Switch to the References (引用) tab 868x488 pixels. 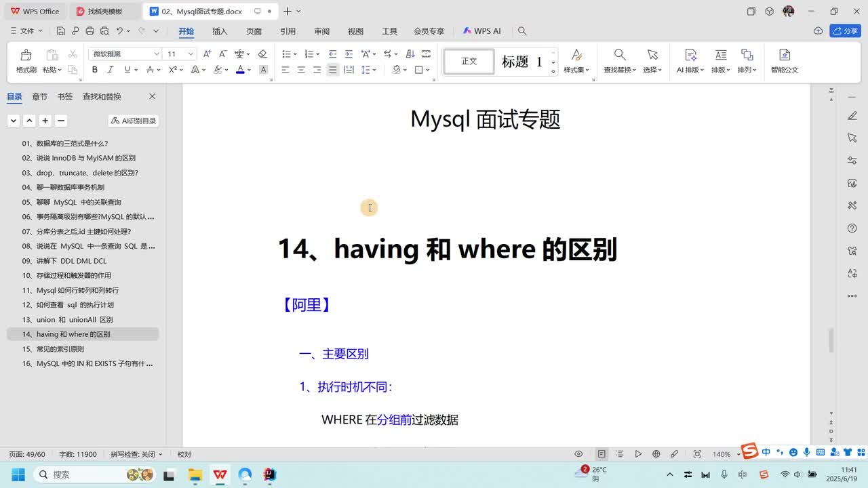pyautogui.click(x=288, y=31)
